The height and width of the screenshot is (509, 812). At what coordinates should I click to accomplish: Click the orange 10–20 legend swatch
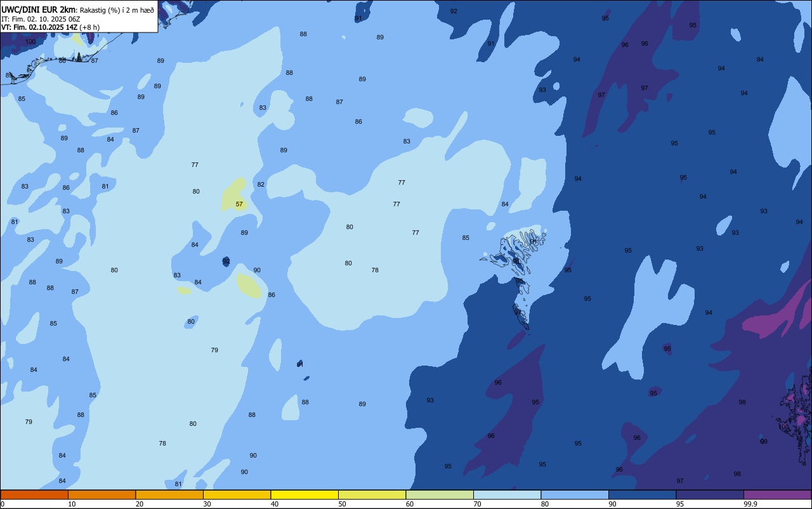point(101,494)
